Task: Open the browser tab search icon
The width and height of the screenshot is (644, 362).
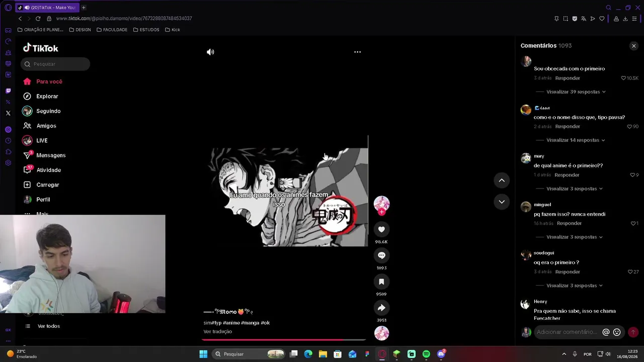Action: click(608, 8)
